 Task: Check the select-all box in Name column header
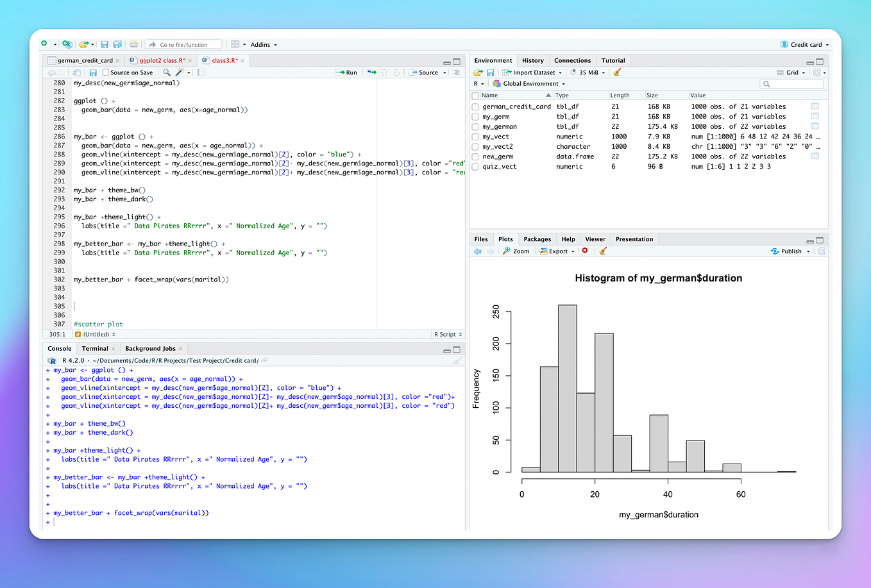(x=474, y=94)
